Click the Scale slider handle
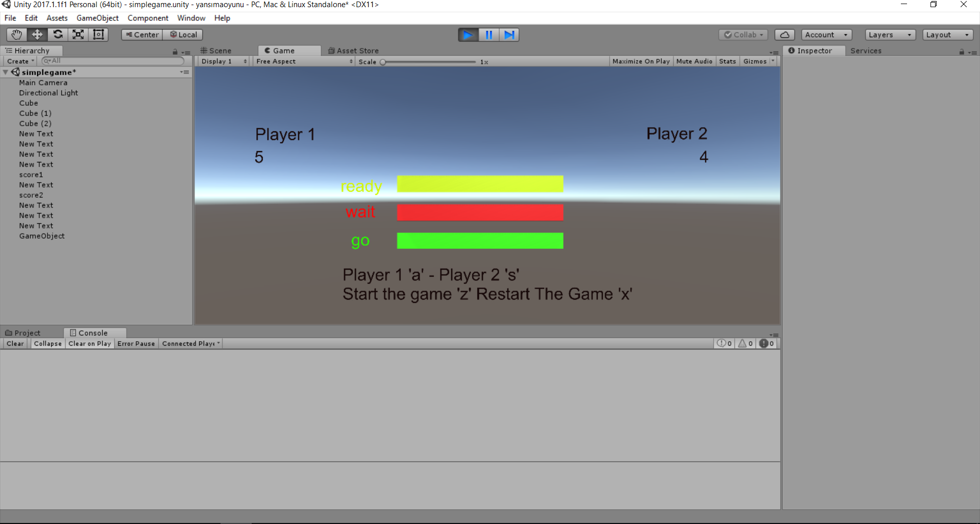Viewport: 980px width, 524px height. point(383,62)
